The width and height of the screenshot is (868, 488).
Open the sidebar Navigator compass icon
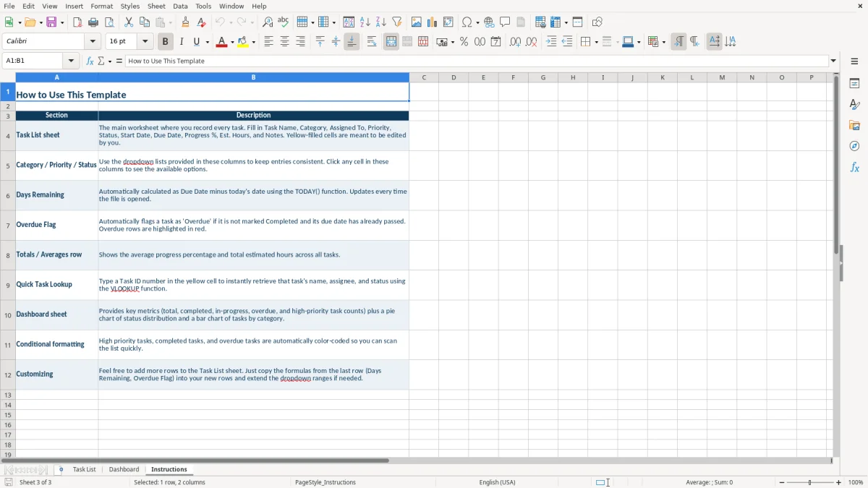[x=854, y=147]
